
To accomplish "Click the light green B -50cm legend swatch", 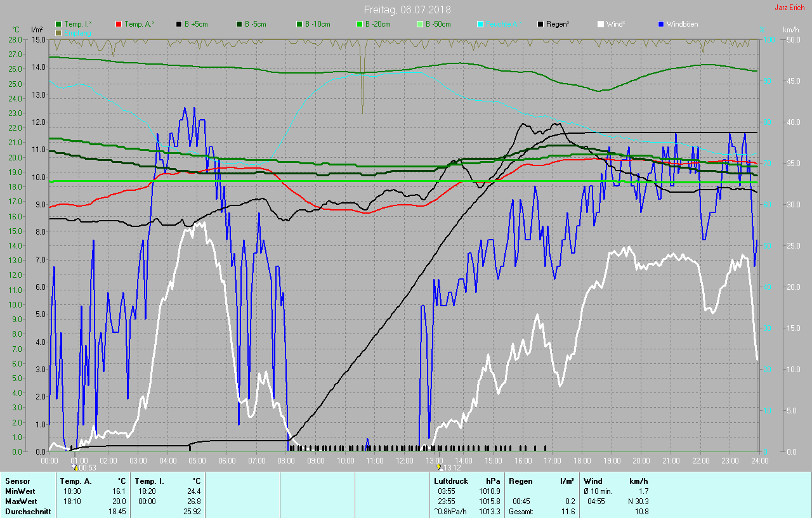I will (420, 24).
